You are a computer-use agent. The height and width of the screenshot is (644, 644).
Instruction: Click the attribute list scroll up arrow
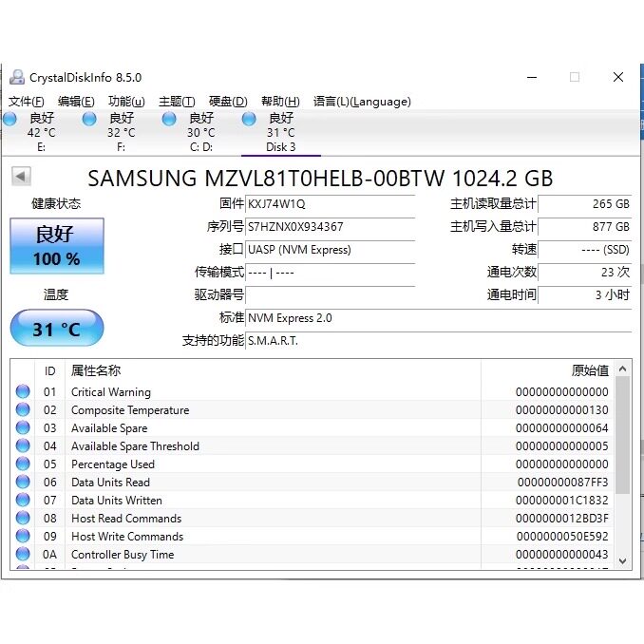(622, 369)
